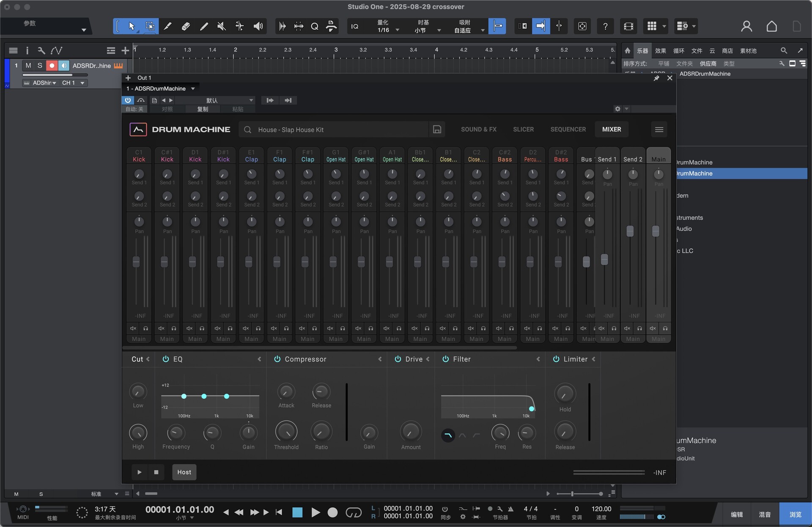Open the 循环 browser tab
This screenshot has width=812, height=527.
(x=678, y=51)
